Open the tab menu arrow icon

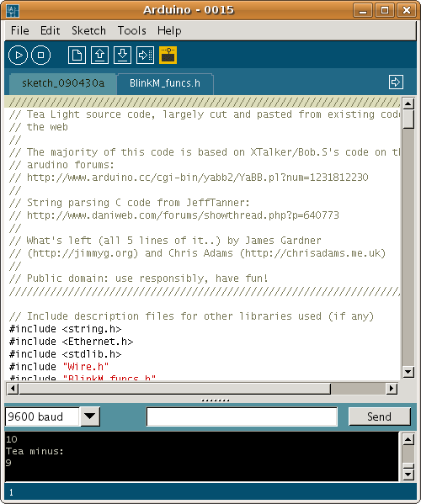[x=396, y=82]
